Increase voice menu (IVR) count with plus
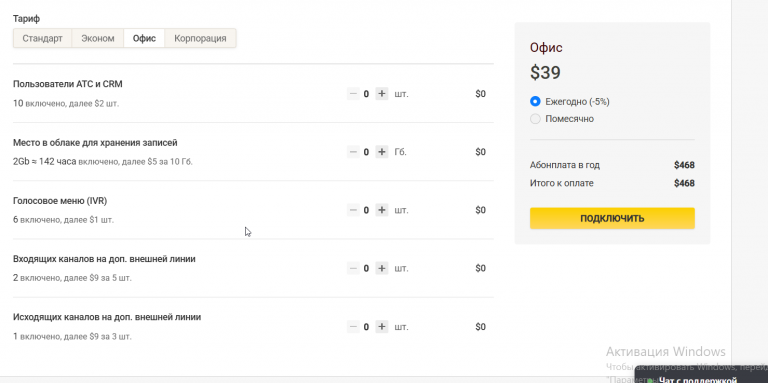Viewport: 768px width, 383px height. pyautogui.click(x=382, y=210)
